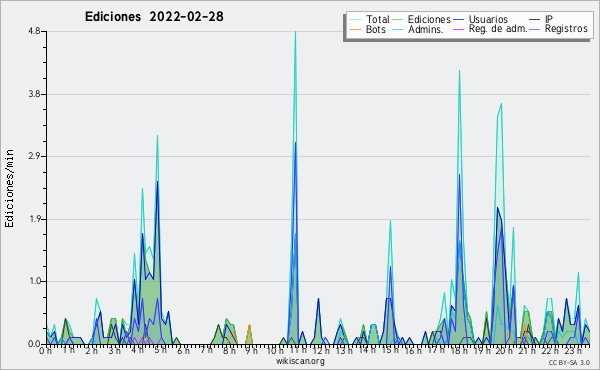Screen dimensions: 600x370
Task: Click the Usuarios legend label
Action: tap(488, 19)
